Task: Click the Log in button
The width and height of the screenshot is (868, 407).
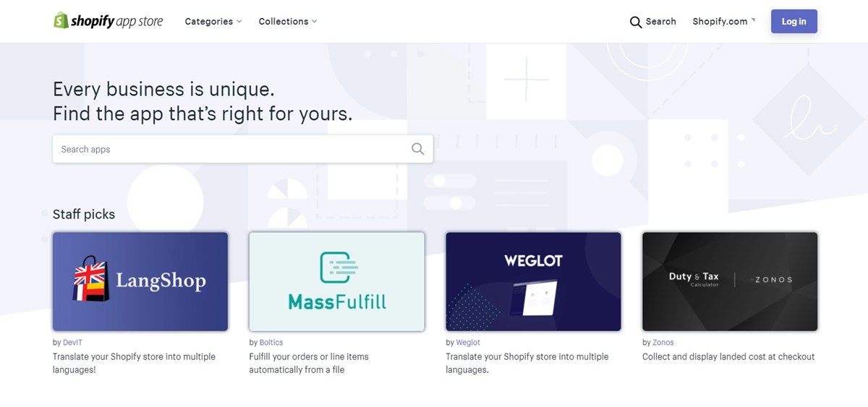Action: click(793, 22)
